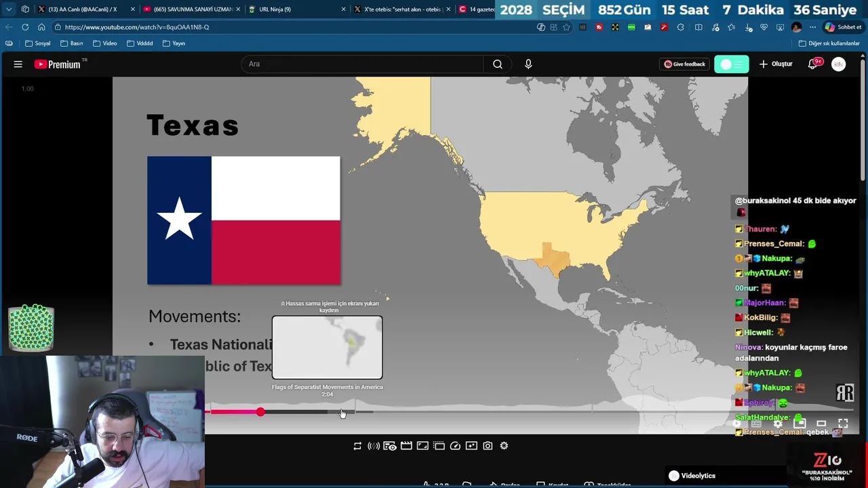Open YouTube notifications bell
The image size is (868, 488).
click(813, 64)
